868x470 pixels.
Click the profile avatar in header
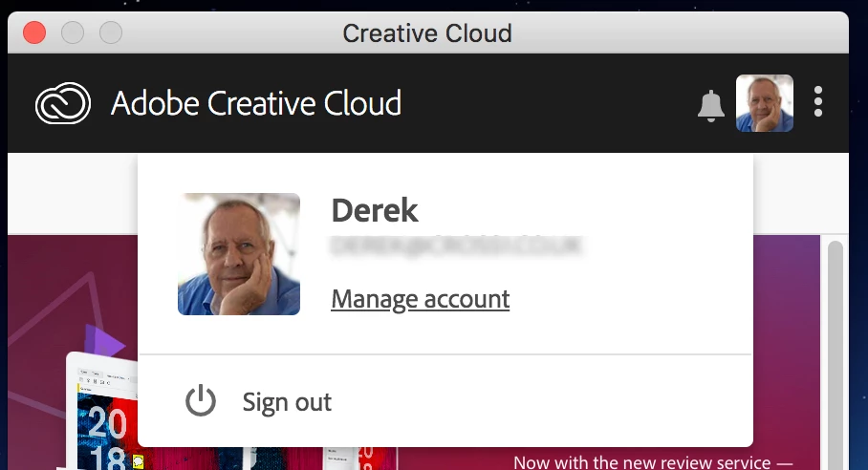coord(765,103)
